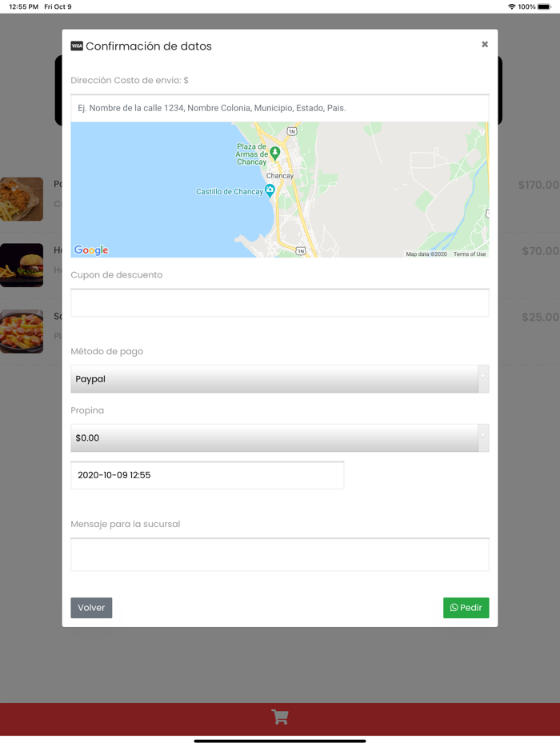Click the Chancay town label on map
Image resolution: width=560 pixels, height=747 pixels.
pyautogui.click(x=280, y=176)
